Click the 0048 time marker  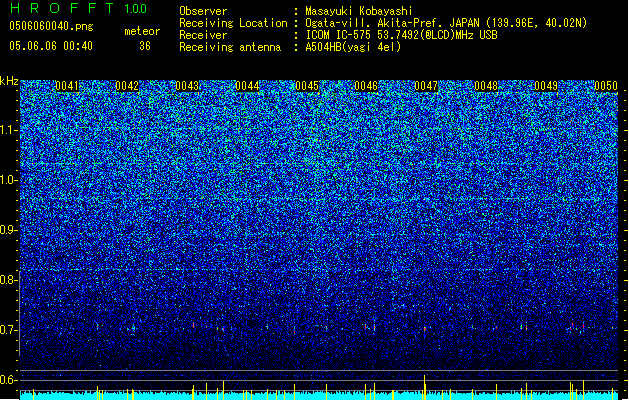tap(486, 86)
